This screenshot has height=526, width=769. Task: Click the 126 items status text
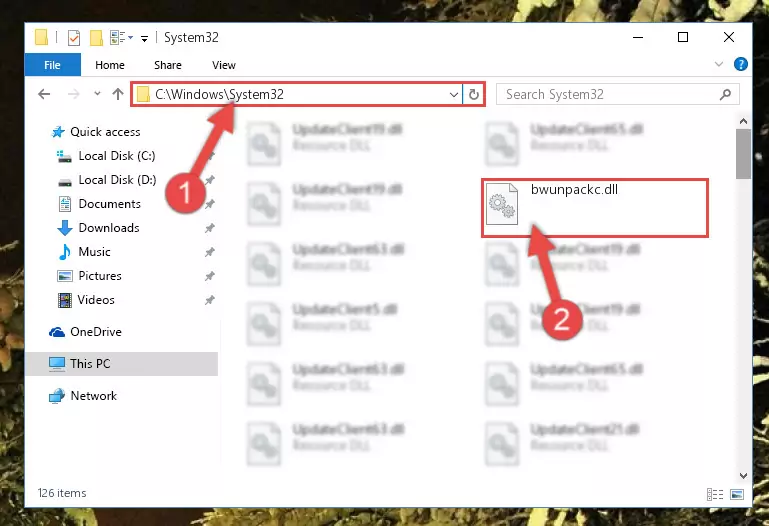coord(62,493)
